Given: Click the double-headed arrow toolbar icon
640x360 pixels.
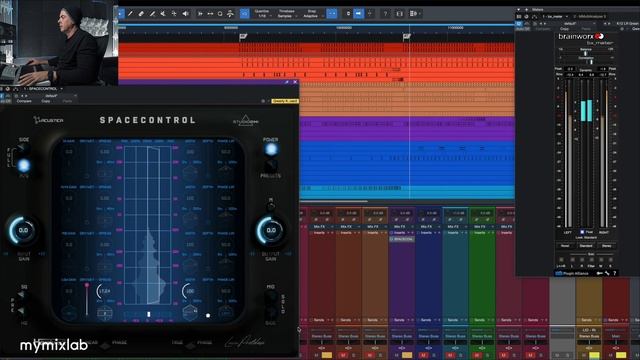Looking at the screenshot, I should (x=210, y=14).
